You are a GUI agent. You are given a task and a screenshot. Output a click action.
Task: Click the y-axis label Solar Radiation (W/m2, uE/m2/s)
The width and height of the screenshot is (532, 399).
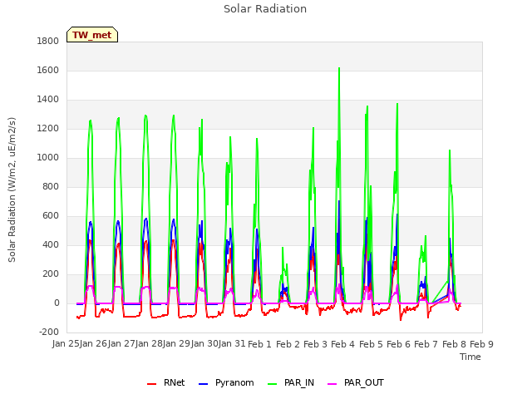coord(12,190)
